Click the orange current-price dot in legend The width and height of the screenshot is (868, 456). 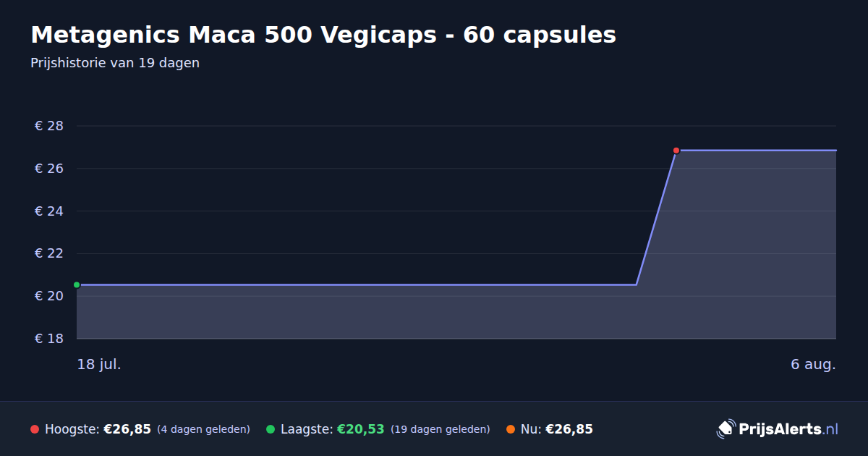(x=511, y=429)
